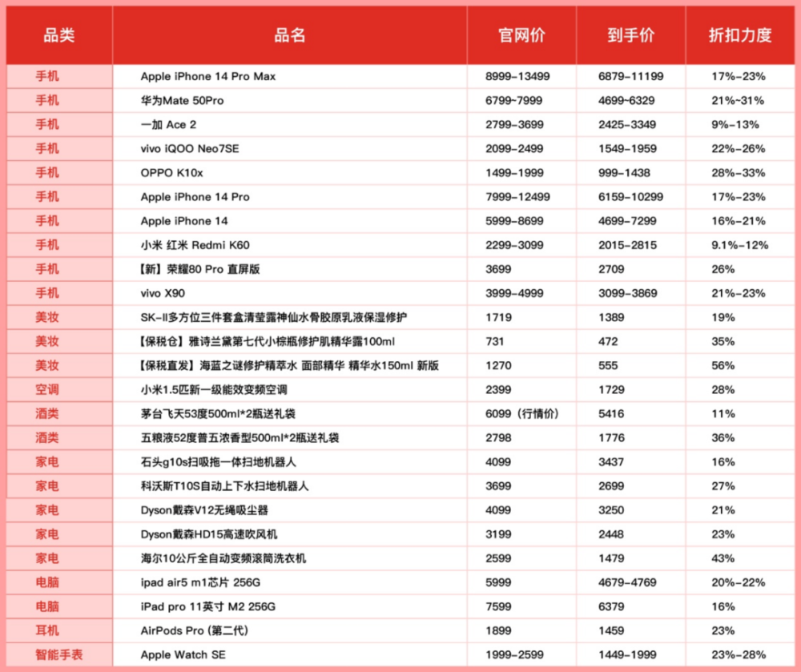Click final price 2709
This screenshot has width=801, height=672.
[x=611, y=269]
